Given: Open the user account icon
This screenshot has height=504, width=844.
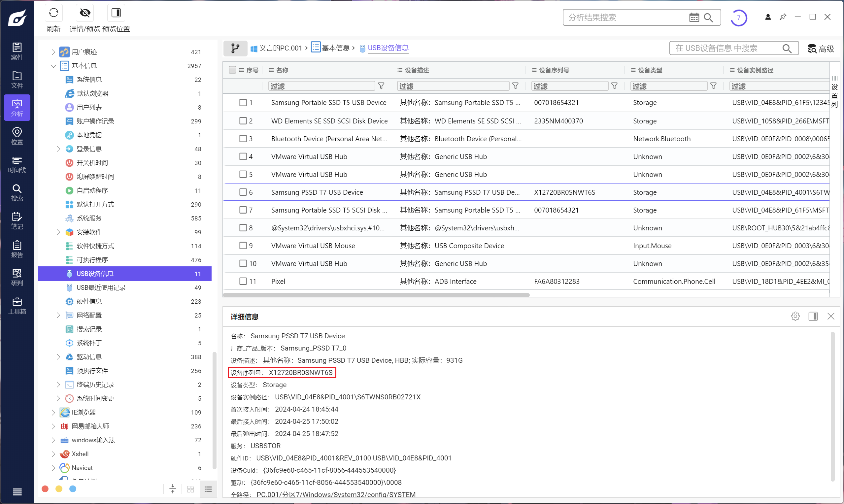Looking at the screenshot, I should (x=768, y=17).
